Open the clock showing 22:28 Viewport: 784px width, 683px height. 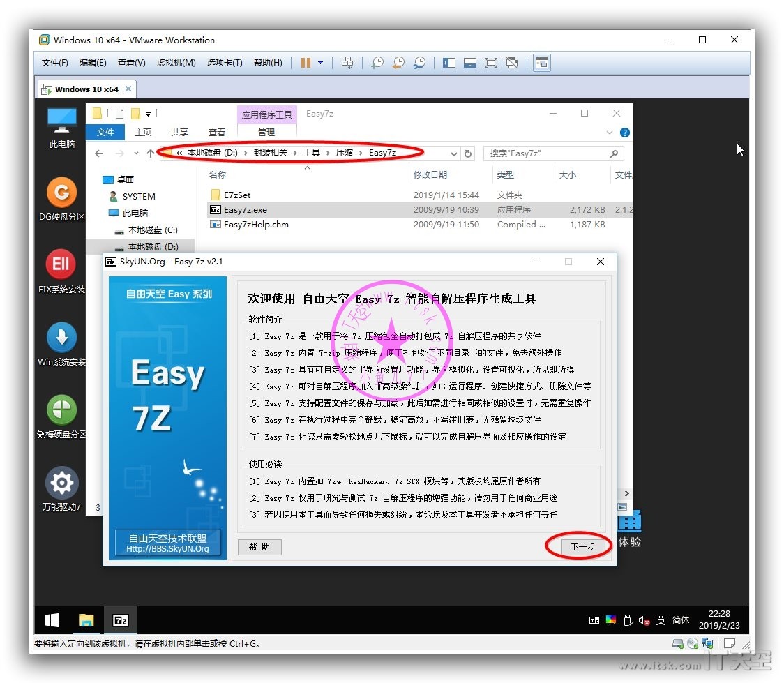[719, 620]
